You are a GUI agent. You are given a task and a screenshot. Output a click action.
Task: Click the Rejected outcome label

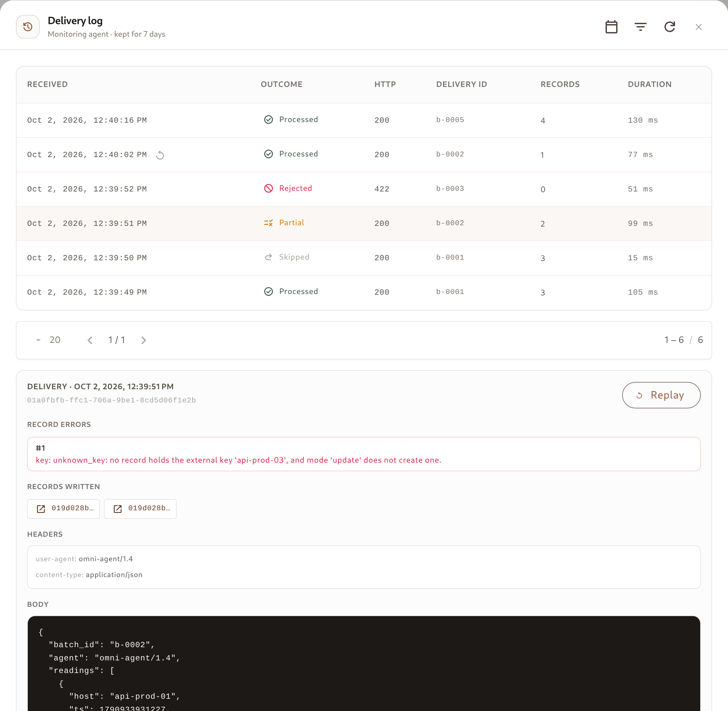[x=295, y=188]
